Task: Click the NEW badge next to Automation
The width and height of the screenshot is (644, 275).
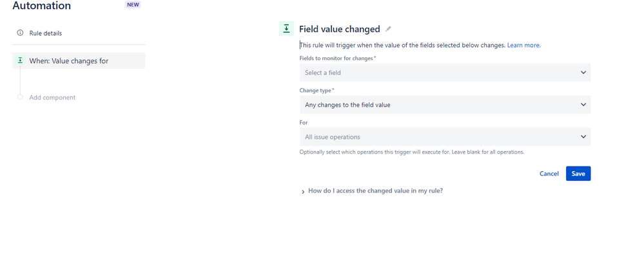Action: click(x=133, y=5)
